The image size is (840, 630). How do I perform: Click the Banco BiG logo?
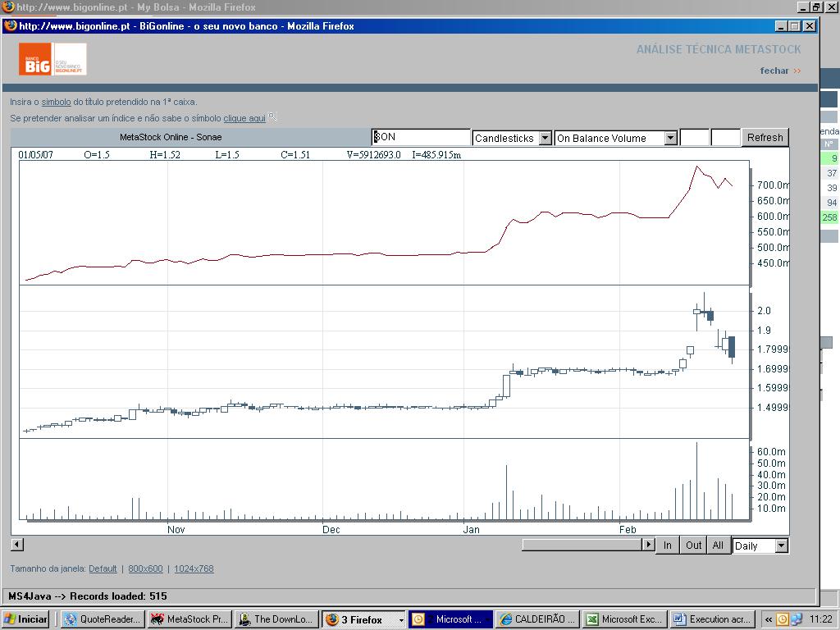click(52, 59)
